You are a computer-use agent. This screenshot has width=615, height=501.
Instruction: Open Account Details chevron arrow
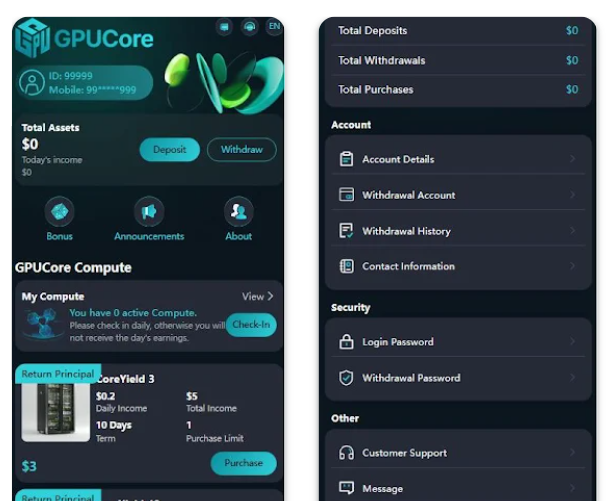[573, 159]
